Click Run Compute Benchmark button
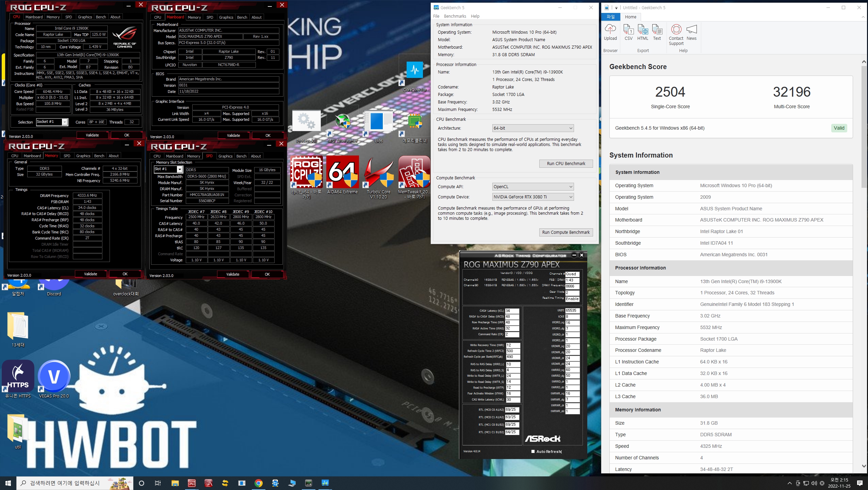Screen dimensions: 868x490 point(566,232)
